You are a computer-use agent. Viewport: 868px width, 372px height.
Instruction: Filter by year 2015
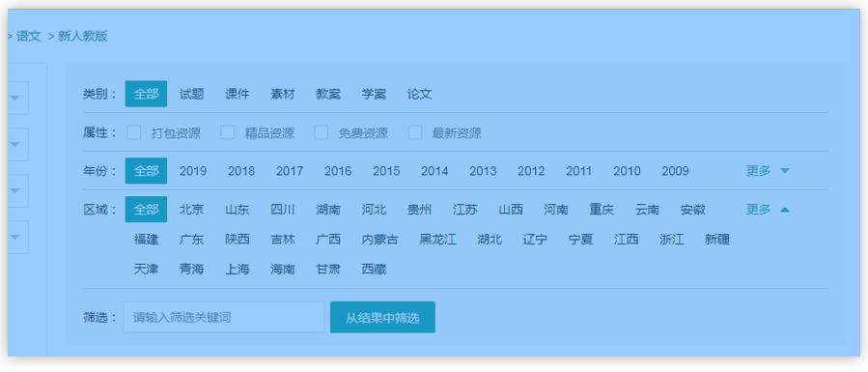(386, 171)
